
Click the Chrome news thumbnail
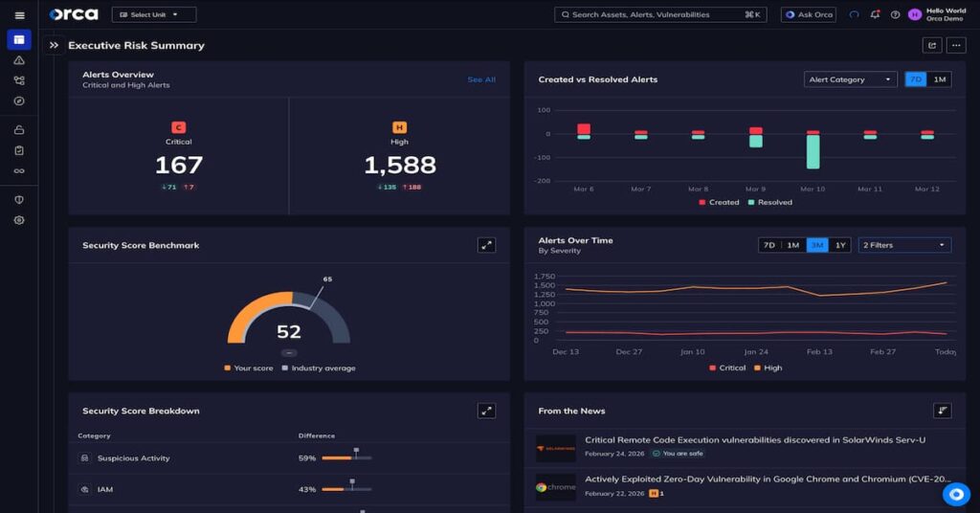(x=556, y=487)
